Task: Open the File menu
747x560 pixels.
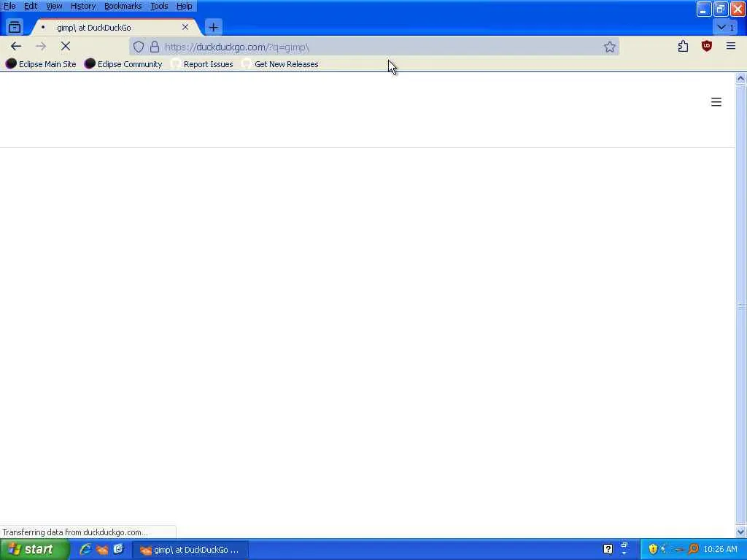Action: click(9, 6)
